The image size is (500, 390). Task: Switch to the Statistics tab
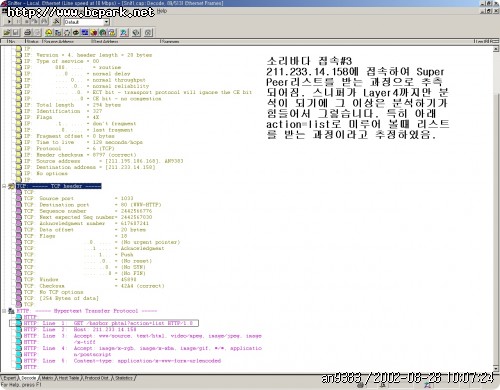point(124,378)
